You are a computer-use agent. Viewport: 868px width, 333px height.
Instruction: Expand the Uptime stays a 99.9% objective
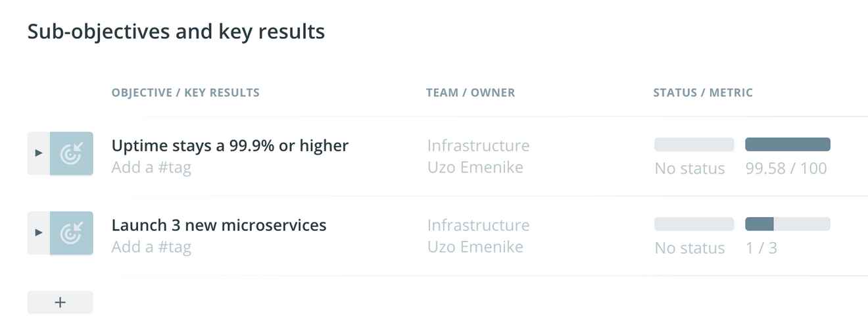tap(38, 153)
